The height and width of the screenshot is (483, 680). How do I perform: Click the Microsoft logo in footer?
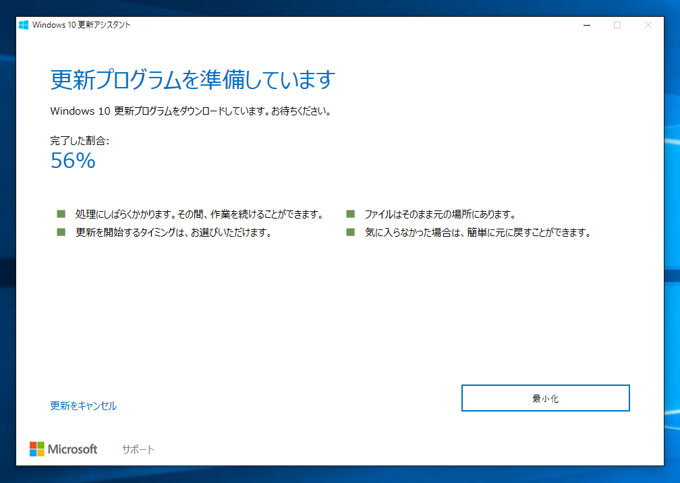(63, 449)
